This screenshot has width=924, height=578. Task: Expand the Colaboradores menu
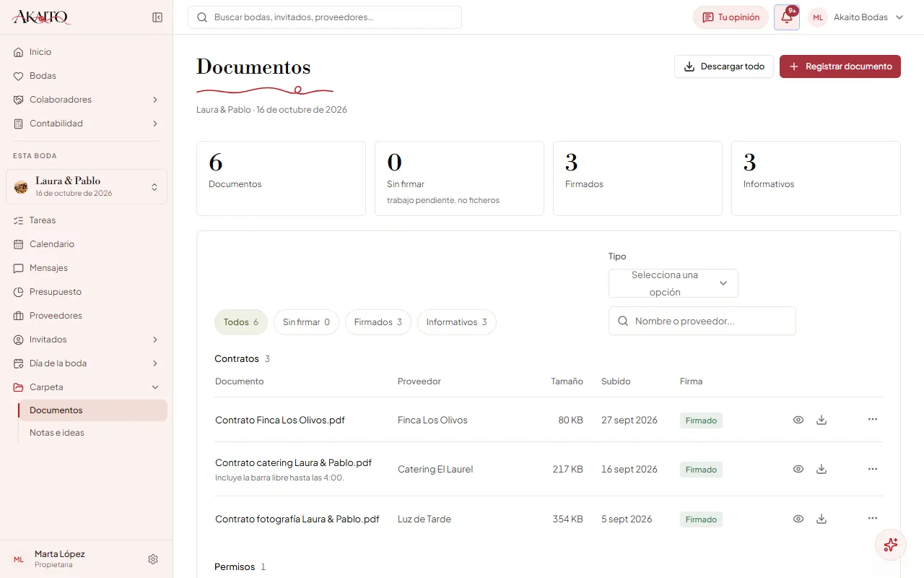87,100
